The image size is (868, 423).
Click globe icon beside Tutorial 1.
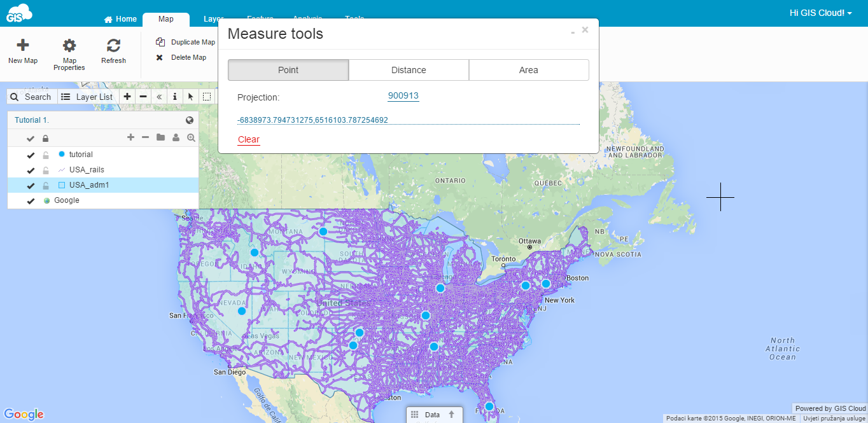(x=190, y=120)
